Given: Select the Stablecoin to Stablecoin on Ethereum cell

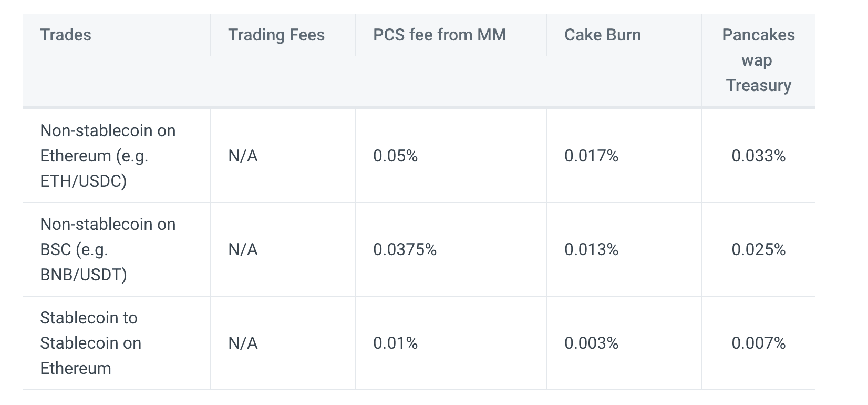Looking at the screenshot, I should coord(90,343).
